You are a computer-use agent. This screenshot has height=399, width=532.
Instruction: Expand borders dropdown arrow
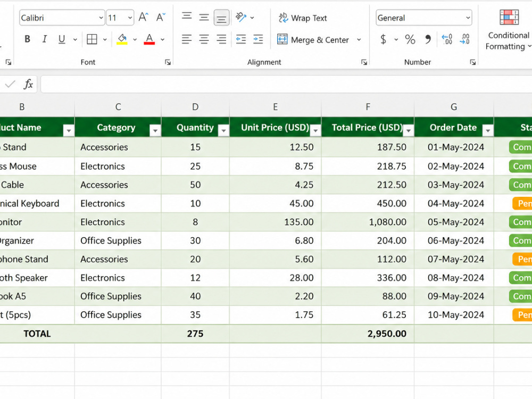point(105,40)
